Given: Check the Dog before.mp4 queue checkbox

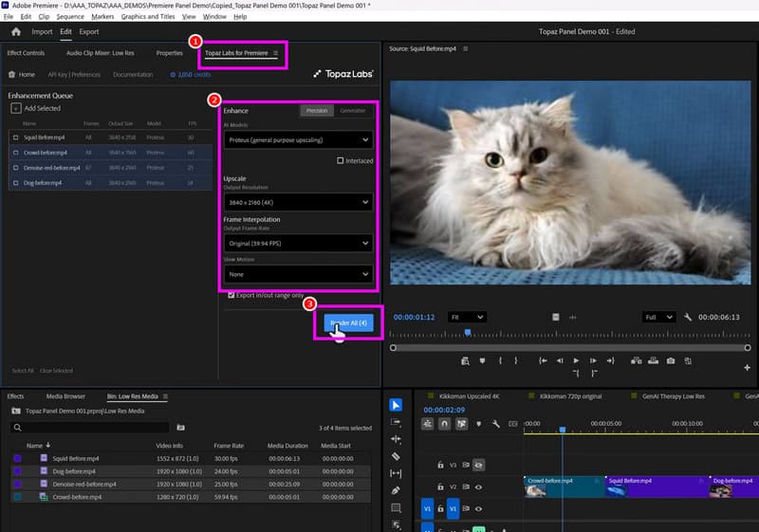Looking at the screenshot, I should coord(15,183).
